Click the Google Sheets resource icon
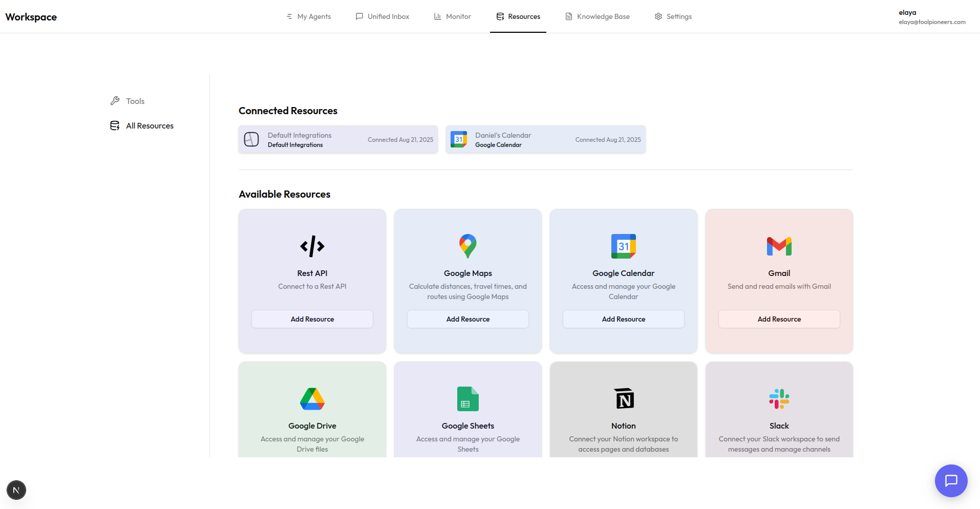Viewport: 980px width, 509px height. coord(467,399)
